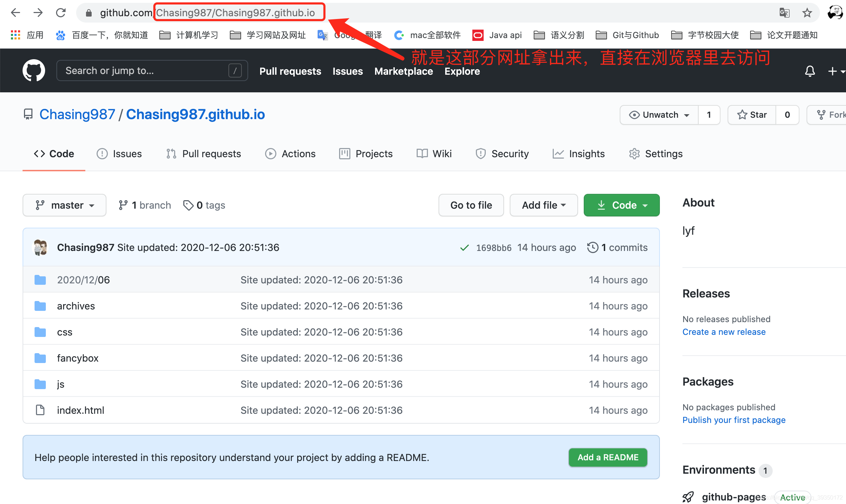Open commit hash 1698bb6
Screen dimensions: 846x504
tap(493, 248)
